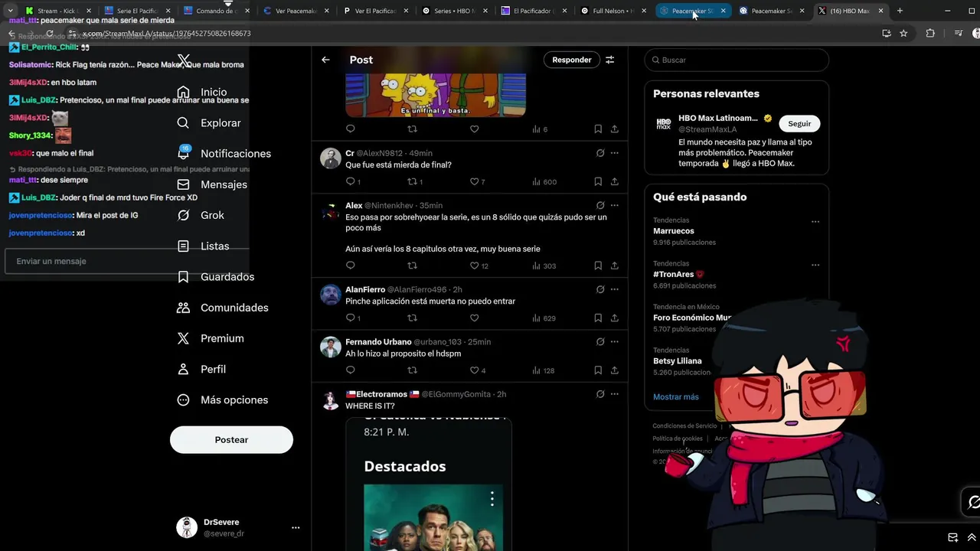Reply to AlanFierro's post
The height and width of the screenshot is (551, 980).
point(350,318)
